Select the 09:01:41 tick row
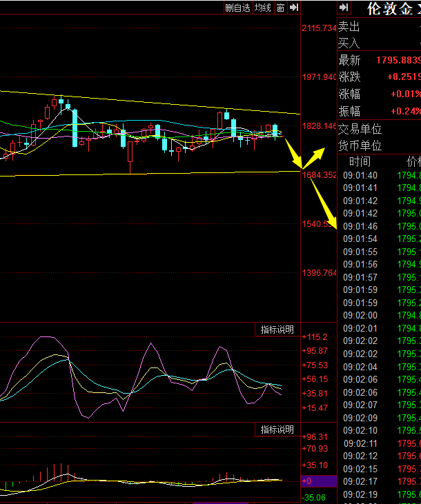421x504 pixels. coord(380,188)
